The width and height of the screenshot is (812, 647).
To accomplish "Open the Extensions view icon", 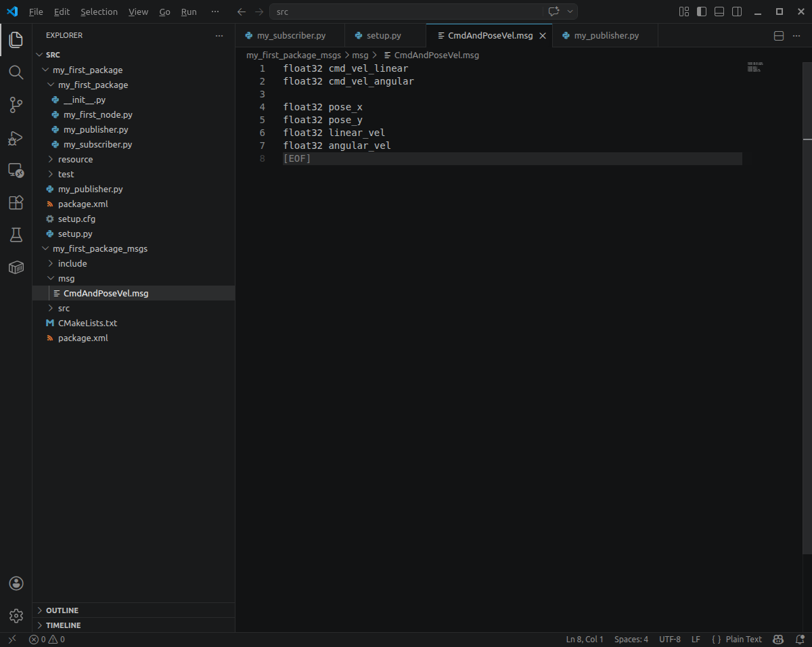I will coord(16,202).
